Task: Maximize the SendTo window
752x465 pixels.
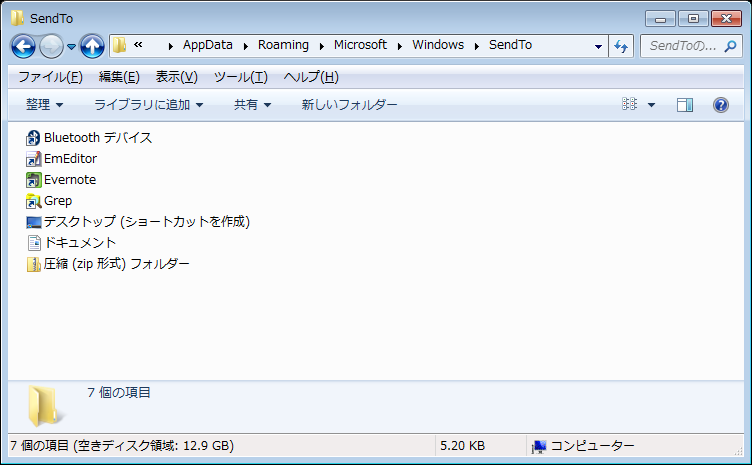Action: [693, 19]
